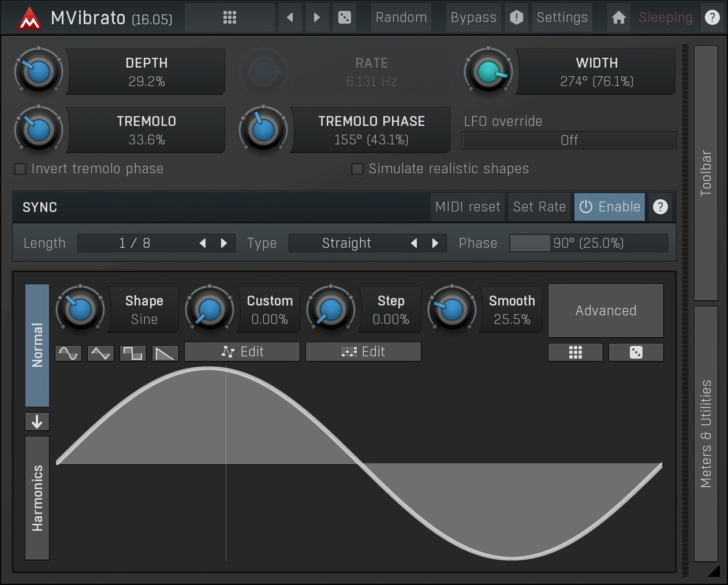Switch to the Normal shape tab
728x585 pixels.
(37, 345)
